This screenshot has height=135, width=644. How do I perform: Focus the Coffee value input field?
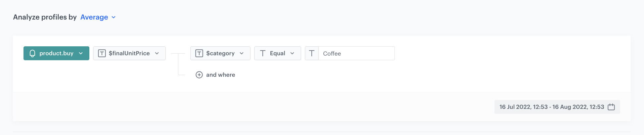356,53
